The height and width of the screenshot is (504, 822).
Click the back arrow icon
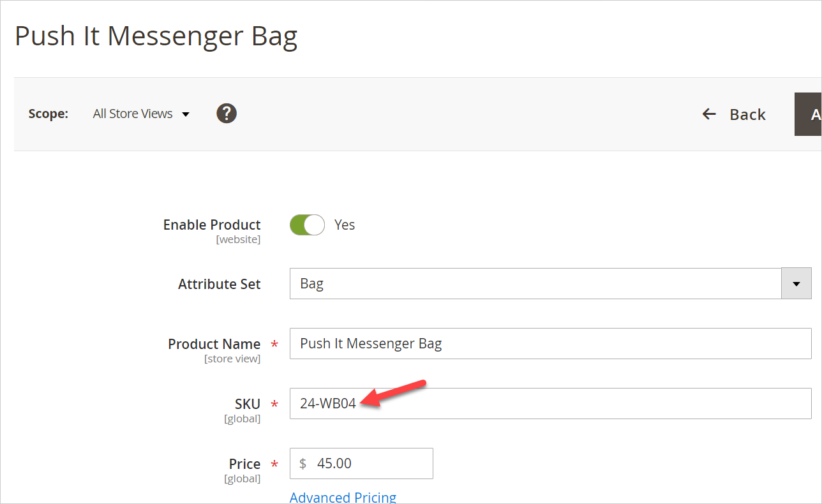click(708, 114)
